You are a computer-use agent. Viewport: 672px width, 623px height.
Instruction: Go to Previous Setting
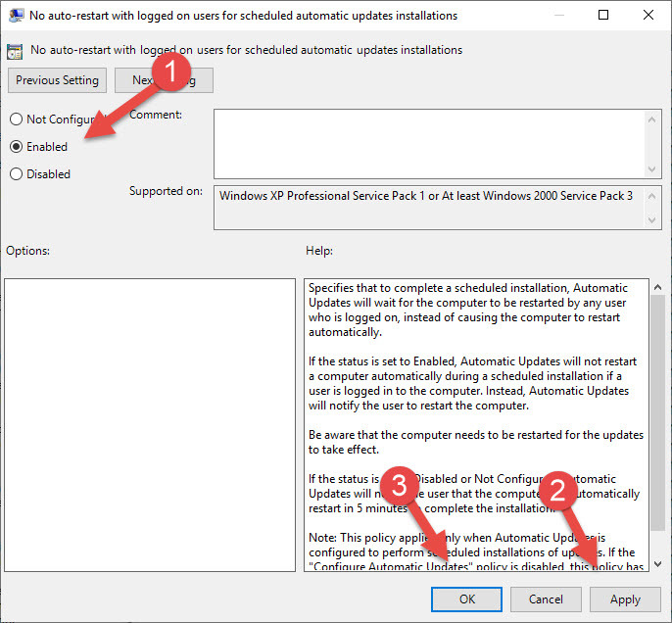pyautogui.click(x=57, y=80)
